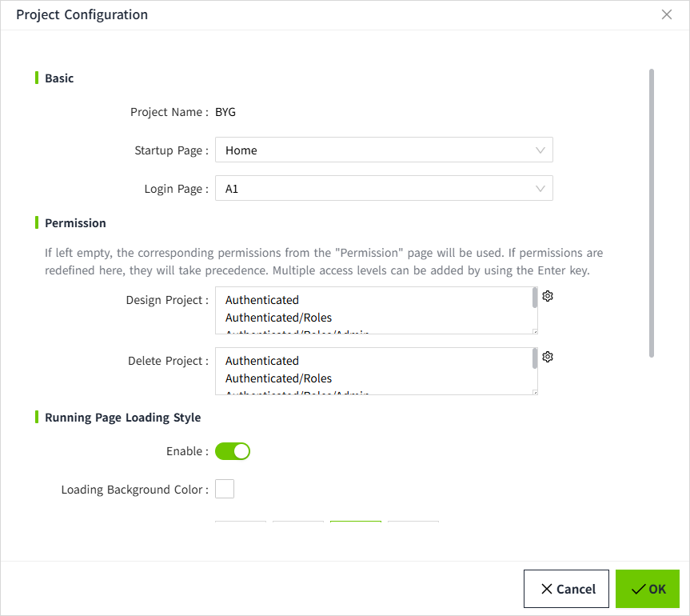Click "Authenticated/Roles" line in Design Project box

[x=278, y=318]
